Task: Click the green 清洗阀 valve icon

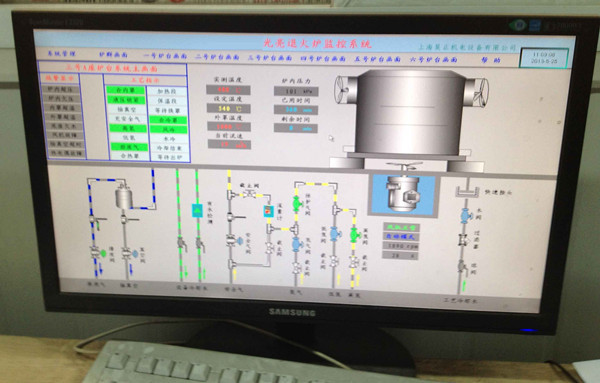Action: pyautogui.click(x=103, y=253)
